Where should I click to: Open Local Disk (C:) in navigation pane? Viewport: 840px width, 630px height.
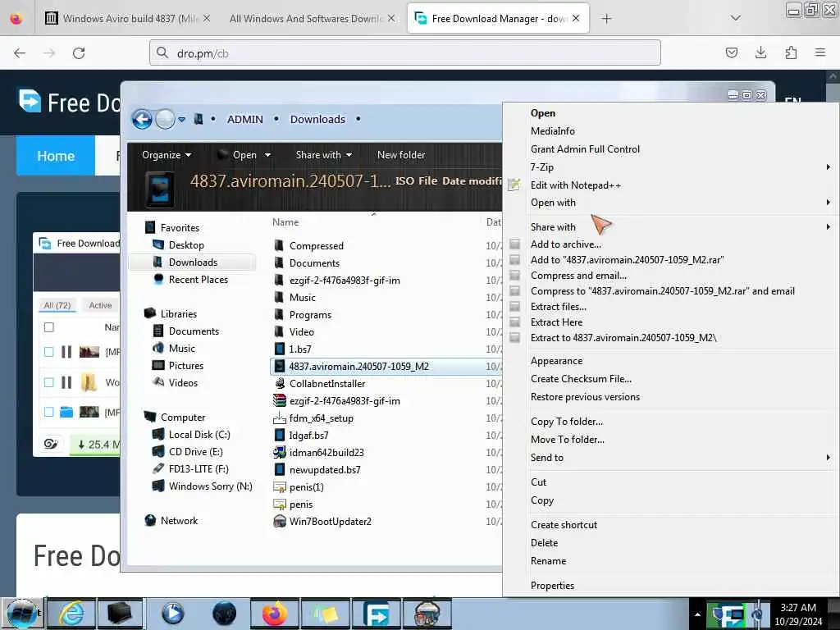coord(199,435)
